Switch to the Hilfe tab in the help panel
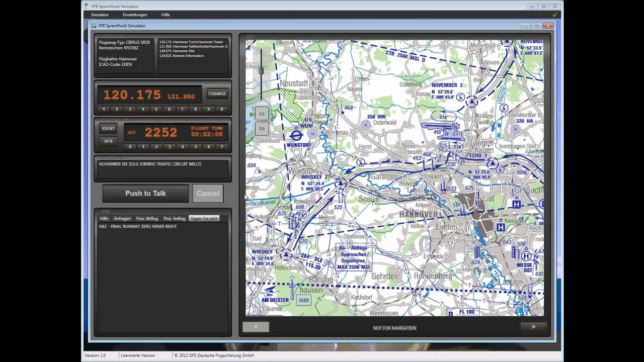 click(104, 219)
